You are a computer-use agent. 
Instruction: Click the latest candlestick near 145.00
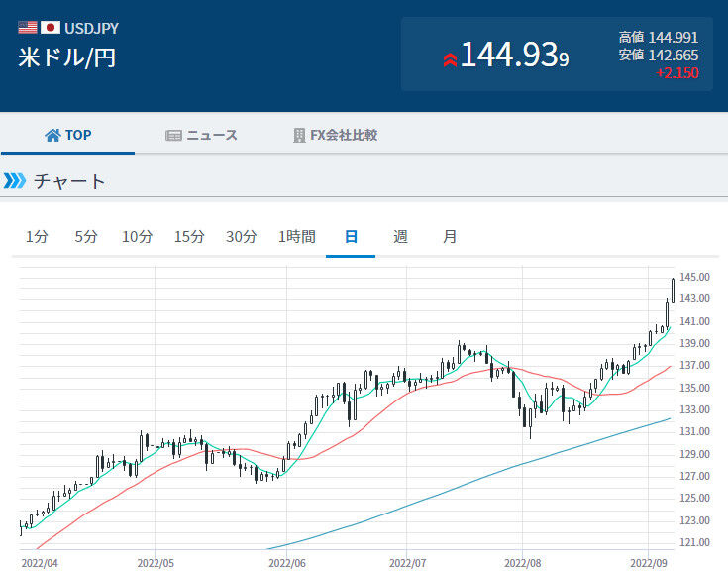(673, 290)
